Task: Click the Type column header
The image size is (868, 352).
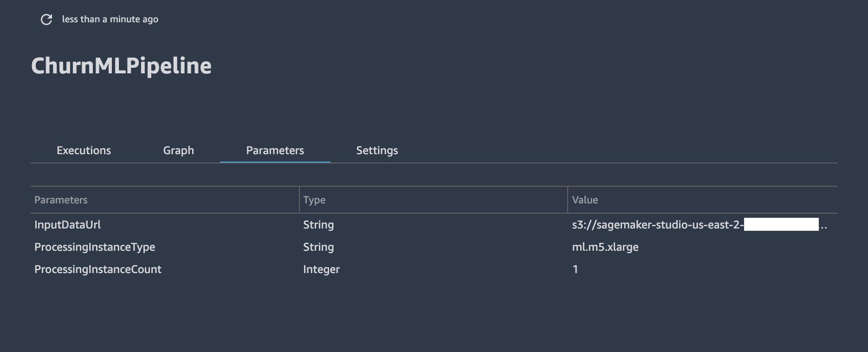Action: (314, 200)
